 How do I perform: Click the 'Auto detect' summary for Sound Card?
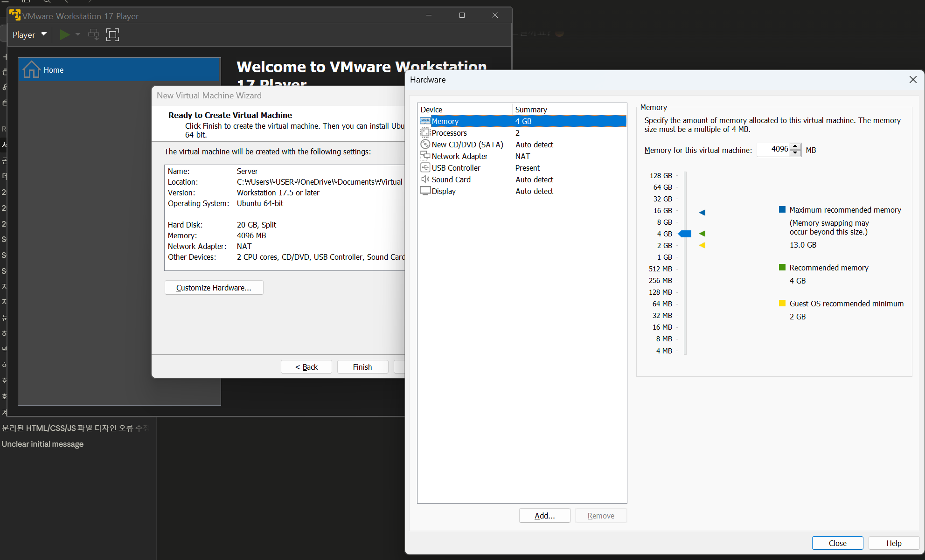pyautogui.click(x=534, y=180)
